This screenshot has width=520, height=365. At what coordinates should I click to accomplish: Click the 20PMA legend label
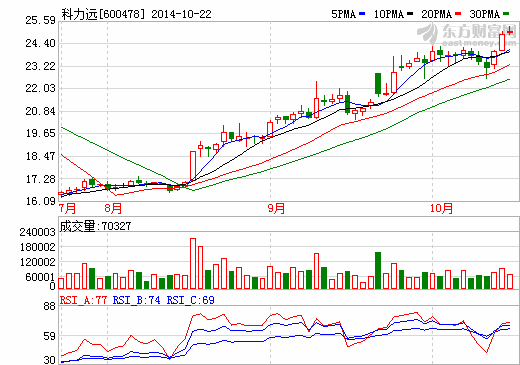coord(437,14)
